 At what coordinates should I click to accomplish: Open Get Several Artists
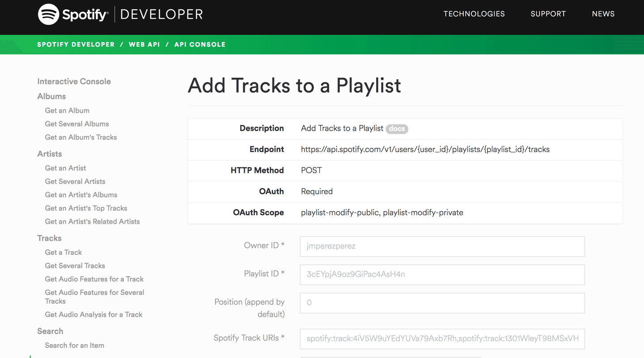tap(75, 182)
